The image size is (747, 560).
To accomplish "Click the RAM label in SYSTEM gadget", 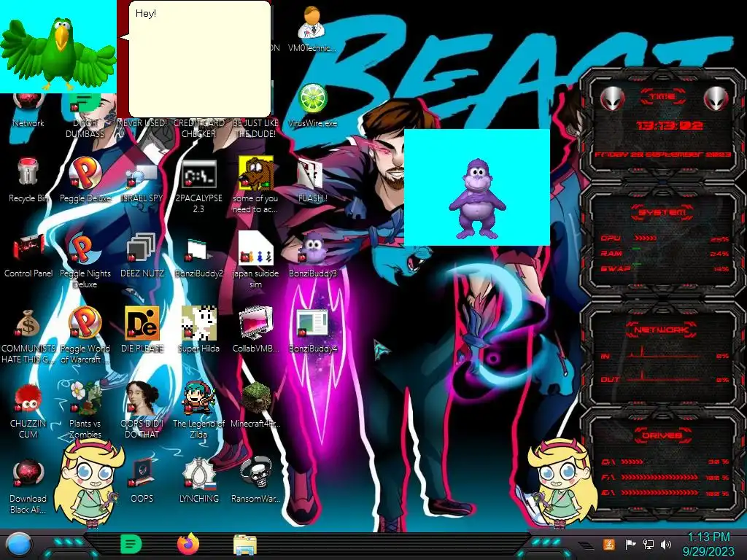I will (x=611, y=253).
